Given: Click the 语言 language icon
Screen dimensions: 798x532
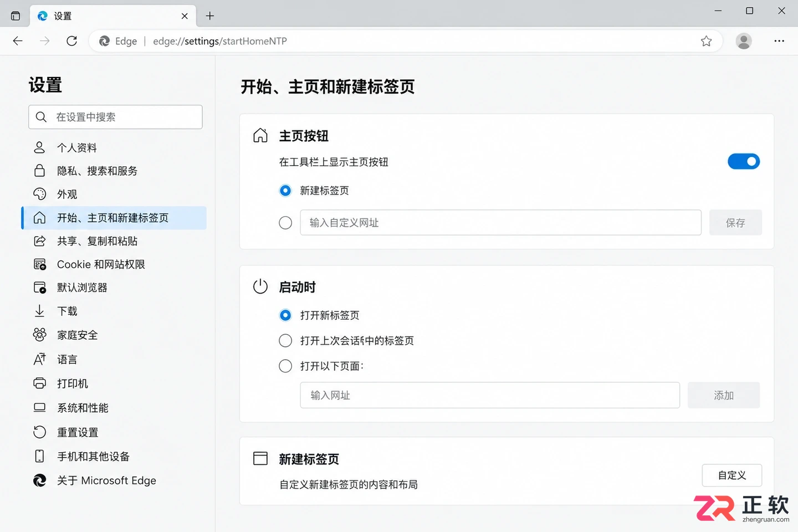Looking at the screenshot, I should [x=40, y=359].
